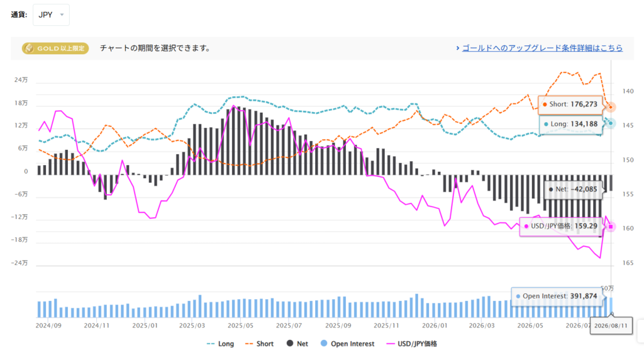This screenshot has height=357, width=644.
Task: Click the orange Short data point marker
Action: [611, 107]
